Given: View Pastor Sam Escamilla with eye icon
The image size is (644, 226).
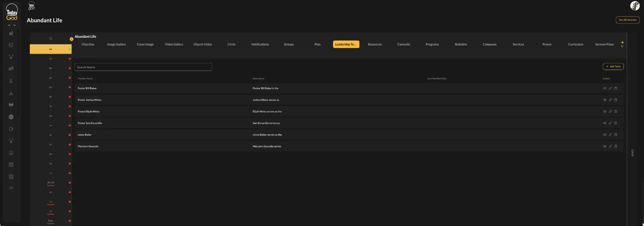Looking at the screenshot, I should [605, 123].
